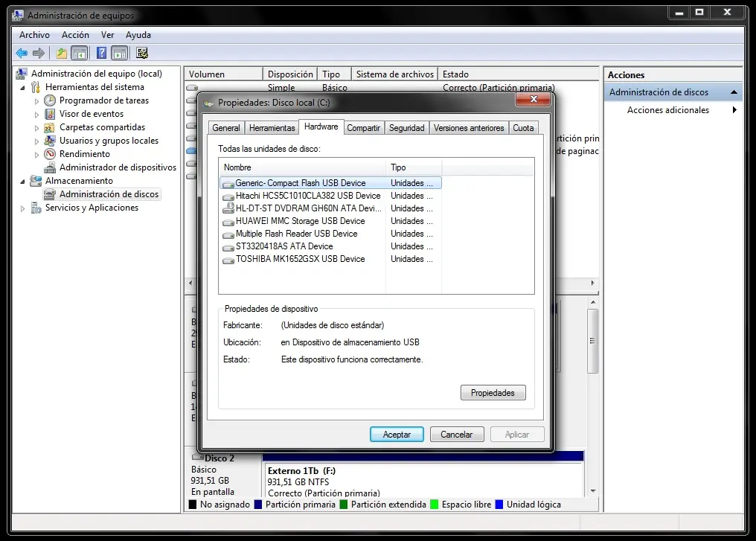Click the Servicios y Aplicaciones icon
The image size is (756, 541).
click(36, 208)
